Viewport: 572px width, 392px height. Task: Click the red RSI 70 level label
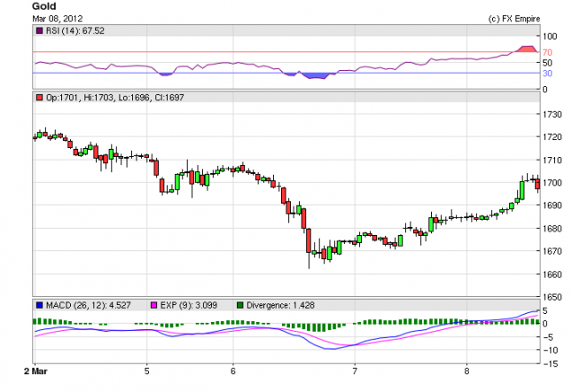[547, 52]
